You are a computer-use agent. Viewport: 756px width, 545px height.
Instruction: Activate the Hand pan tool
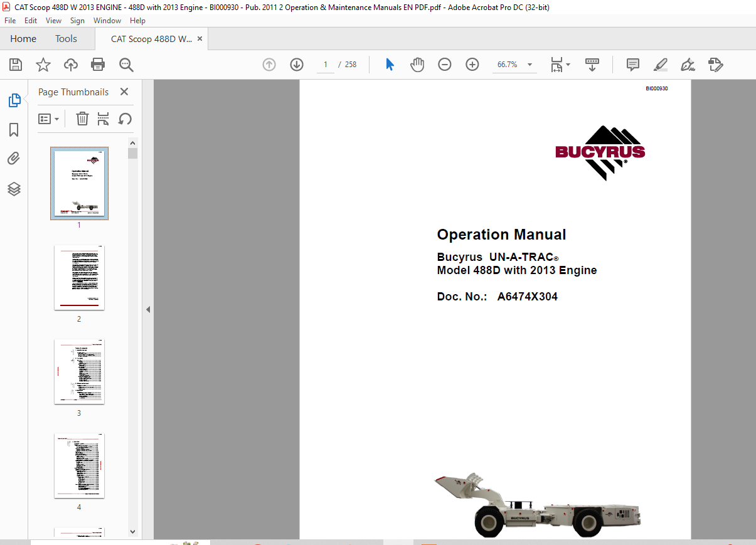click(417, 65)
